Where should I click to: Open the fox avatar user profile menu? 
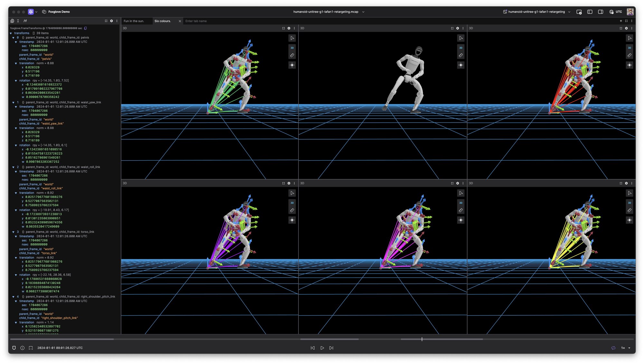[x=630, y=12]
